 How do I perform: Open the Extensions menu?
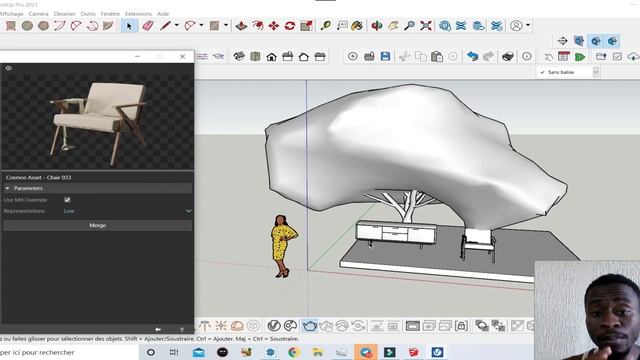(138, 14)
